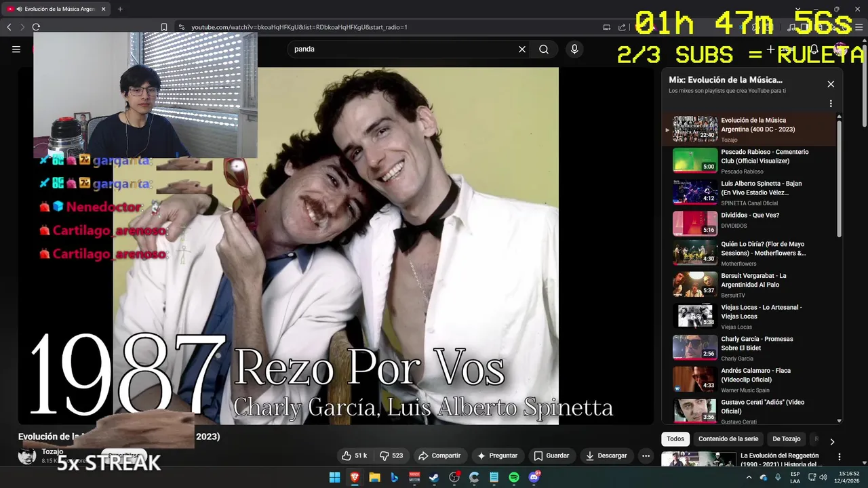Show hidden system tray icons
The image size is (868, 488).
[x=749, y=478]
